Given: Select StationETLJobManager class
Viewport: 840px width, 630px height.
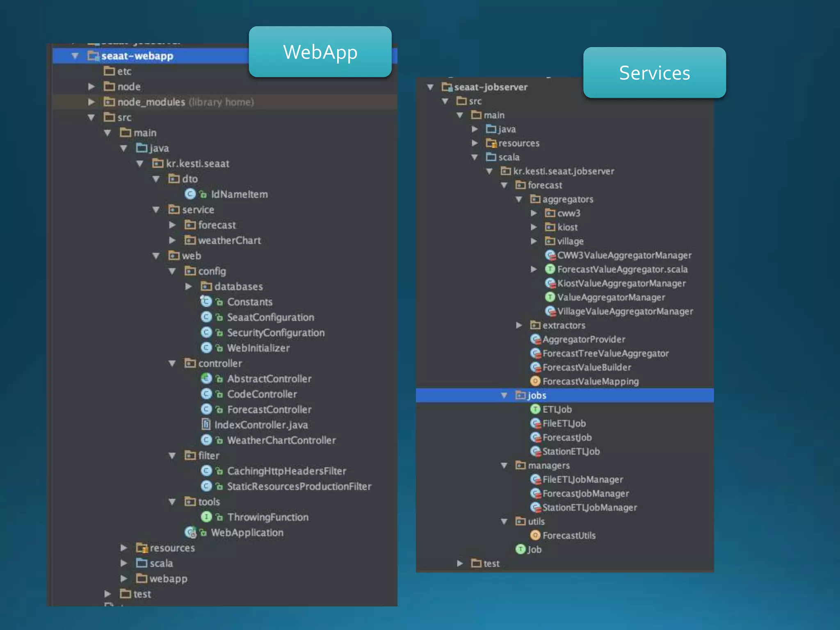Looking at the screenshot, I should pyautogui.click(x=589, y=508).
